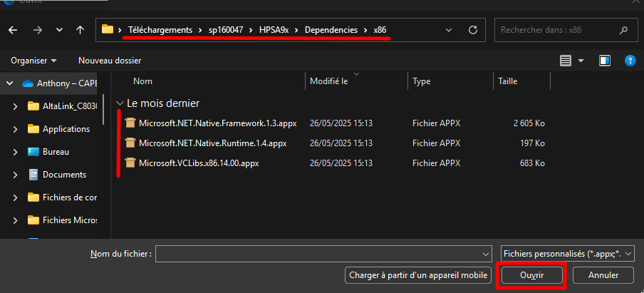This screenshot has width=644, height=293.
Task: Toggle the preview pane icon
Action: pos(605,61)
